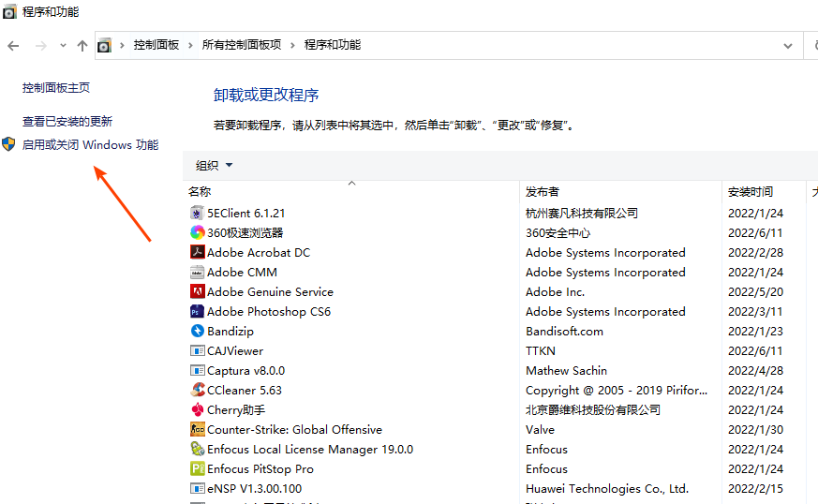Navigate to 控制面板 breadcrumb

(x=156, y=45)
